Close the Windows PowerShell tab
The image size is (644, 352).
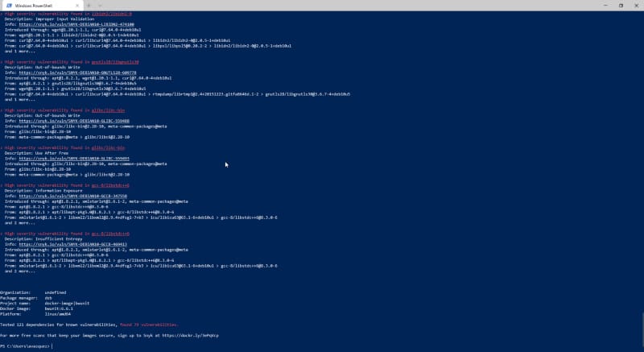(x=78, y=5)
